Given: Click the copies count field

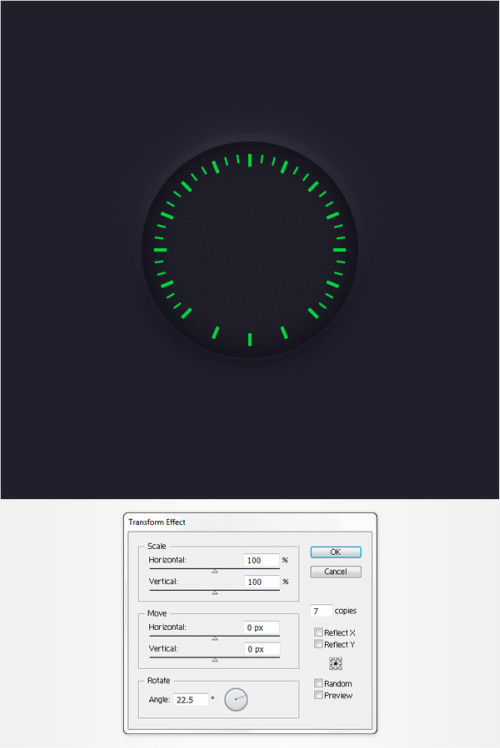Looking at the screenshot, I should pyautogui.click(x=321, y=611).
